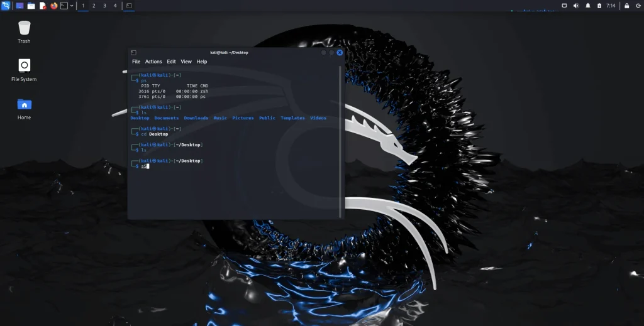This screenshot has width=644, height=326.
Task: Click 'Videos' in the ls output
Action: click(318, 118)
